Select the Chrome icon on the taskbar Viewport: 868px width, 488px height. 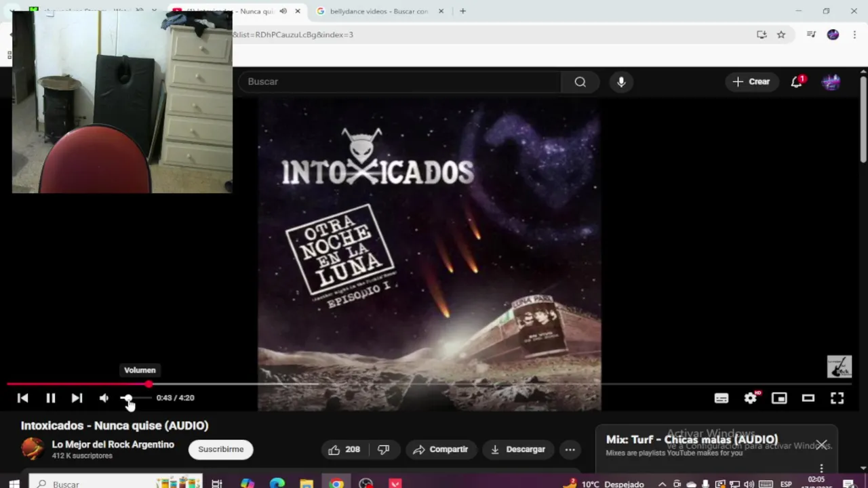click(x=336, y=483)
